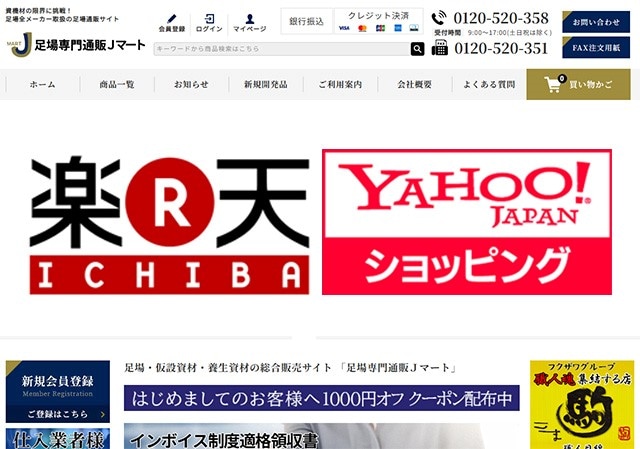The height and width of the screenshot is (449, 640).
Task: Select お知らせ in navigation bar
Action: pos(191,85)
